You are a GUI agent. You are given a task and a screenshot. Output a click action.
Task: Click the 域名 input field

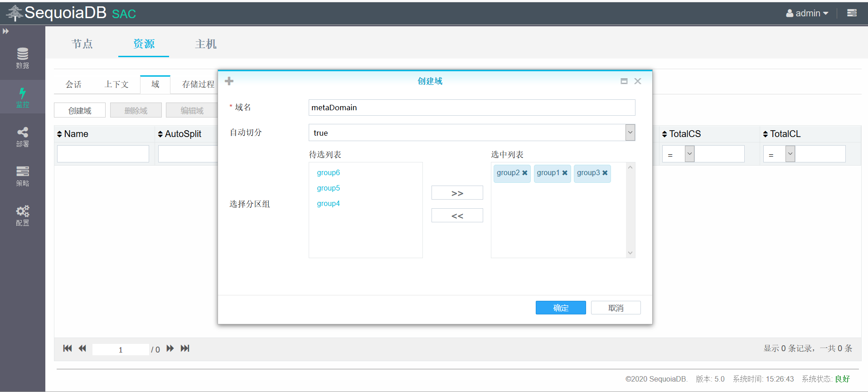(472, 108)
